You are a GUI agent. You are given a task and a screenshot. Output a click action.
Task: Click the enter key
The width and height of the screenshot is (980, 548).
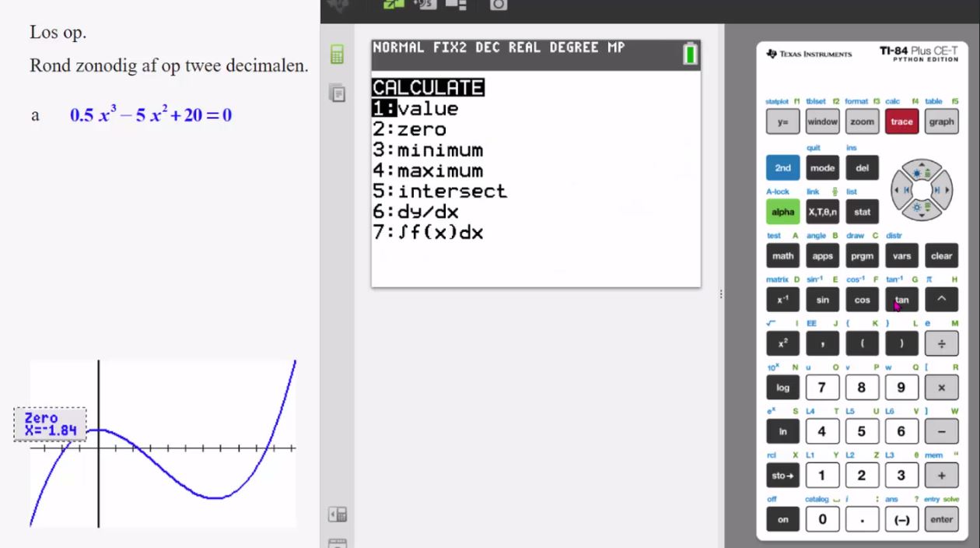[941, 519]
